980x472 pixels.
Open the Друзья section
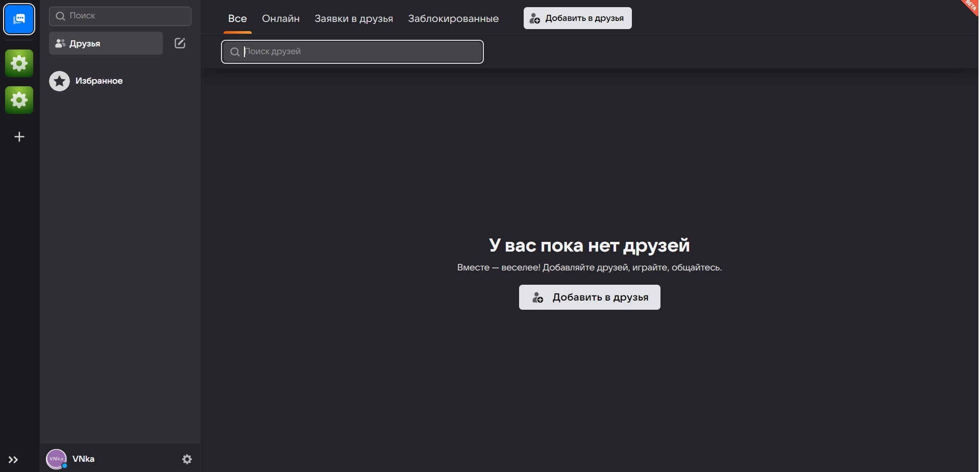[x=106, y=43]
